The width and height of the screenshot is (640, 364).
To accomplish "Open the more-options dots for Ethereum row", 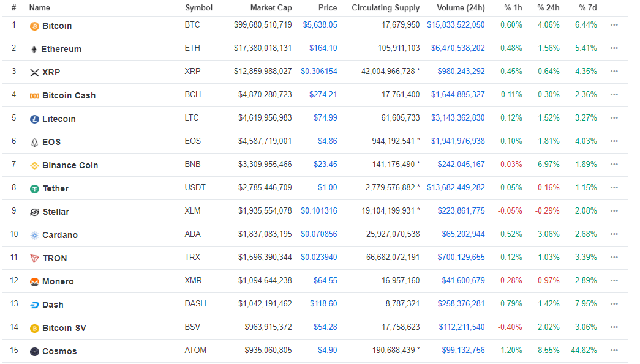I will pyautogui.click(x=614, y=48).
